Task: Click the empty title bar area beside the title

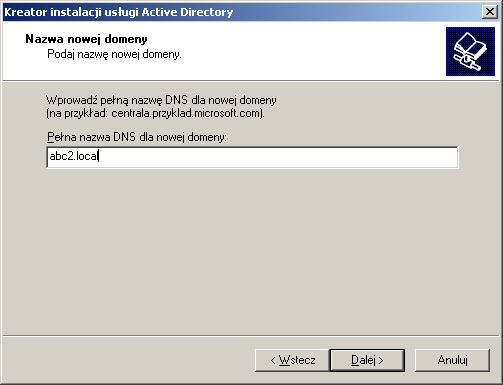Action: 357,12
